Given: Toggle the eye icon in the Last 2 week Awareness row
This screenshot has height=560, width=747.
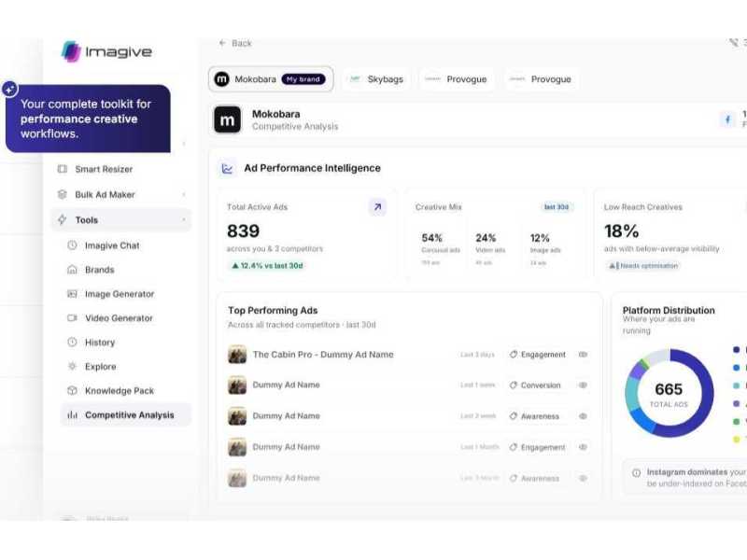Looking at the screenshot, I should pyautogui.click(x=583, y=416).
